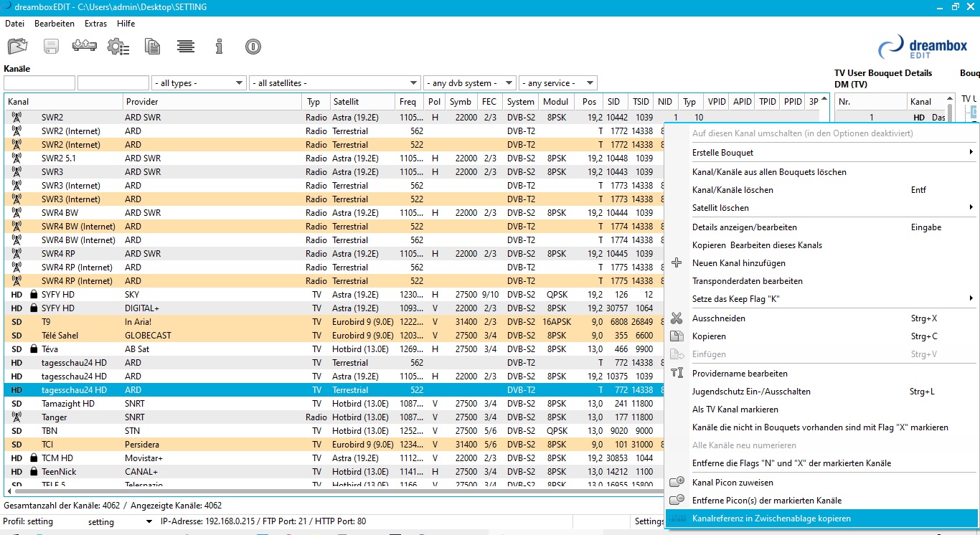The image size is (980, 535).
Task: Expand the "all satellites" dropdown
Action: tap(334, 83)
